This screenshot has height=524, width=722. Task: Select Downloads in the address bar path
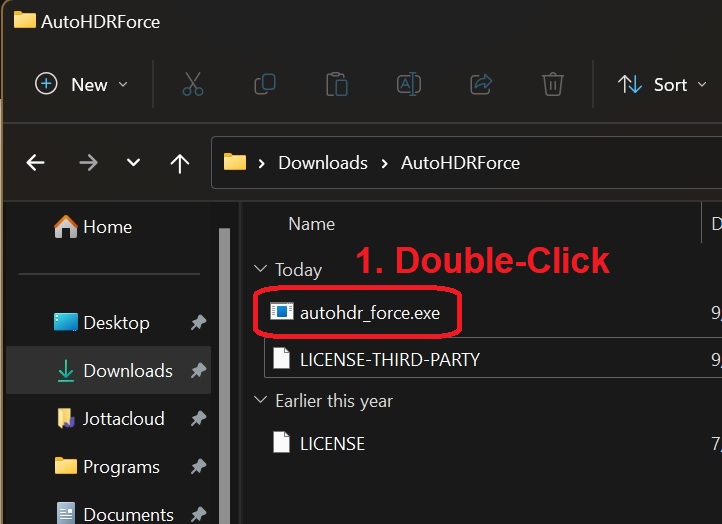(322, 163)
